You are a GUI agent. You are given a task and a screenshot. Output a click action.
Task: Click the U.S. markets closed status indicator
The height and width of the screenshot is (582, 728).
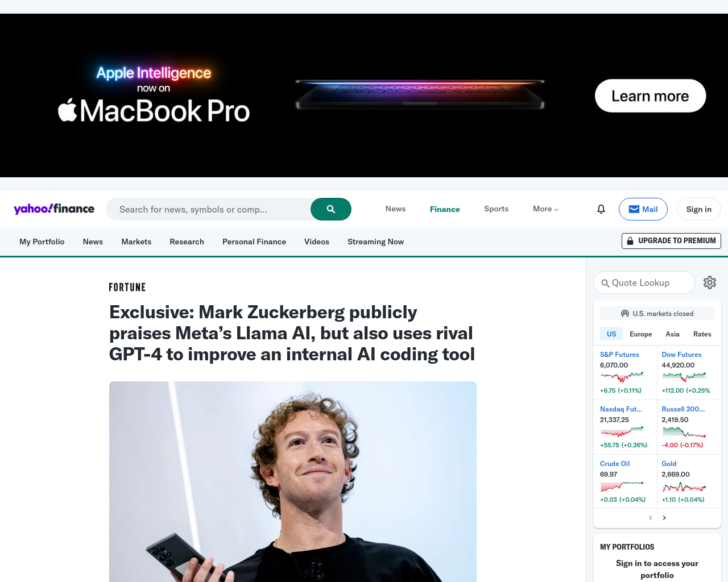[x=657, y=313]
